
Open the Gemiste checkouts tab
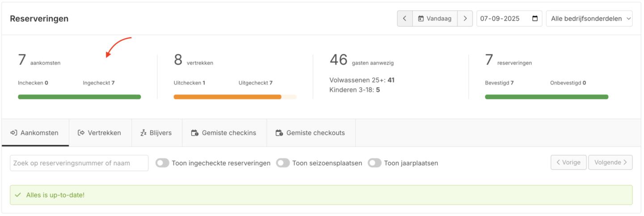point(311,133)
